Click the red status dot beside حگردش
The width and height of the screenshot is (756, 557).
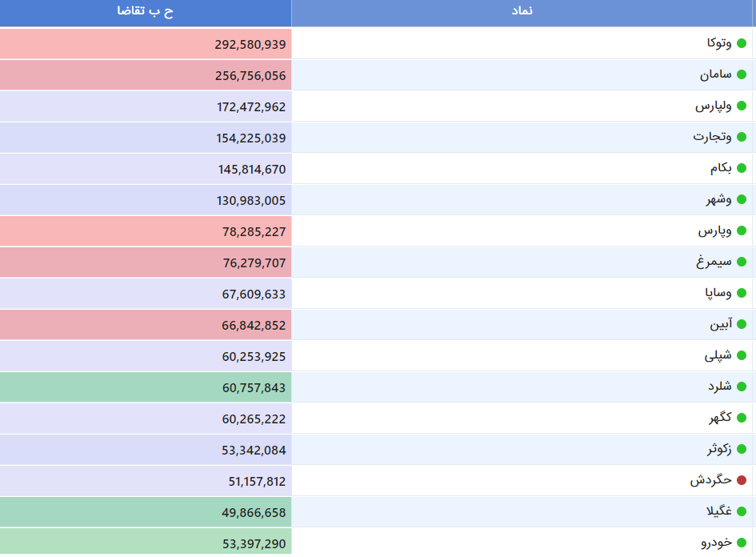(742, 480)
